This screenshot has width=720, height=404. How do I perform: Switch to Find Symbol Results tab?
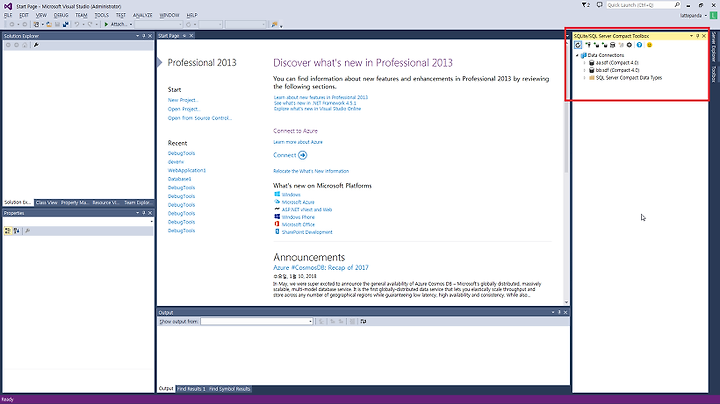click(x=230, y=389)
